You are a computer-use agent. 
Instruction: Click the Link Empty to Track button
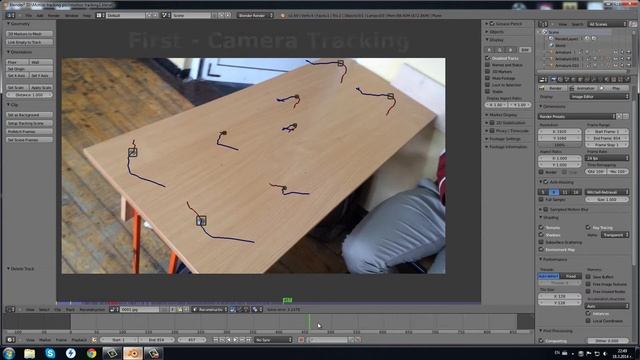[29, 42]
